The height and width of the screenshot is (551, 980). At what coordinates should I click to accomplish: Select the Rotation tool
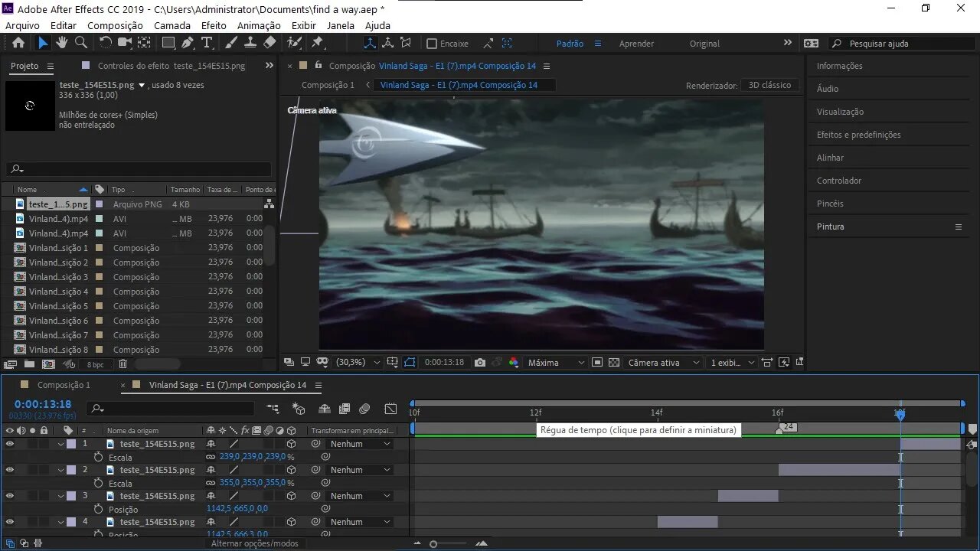click(106, 43)
